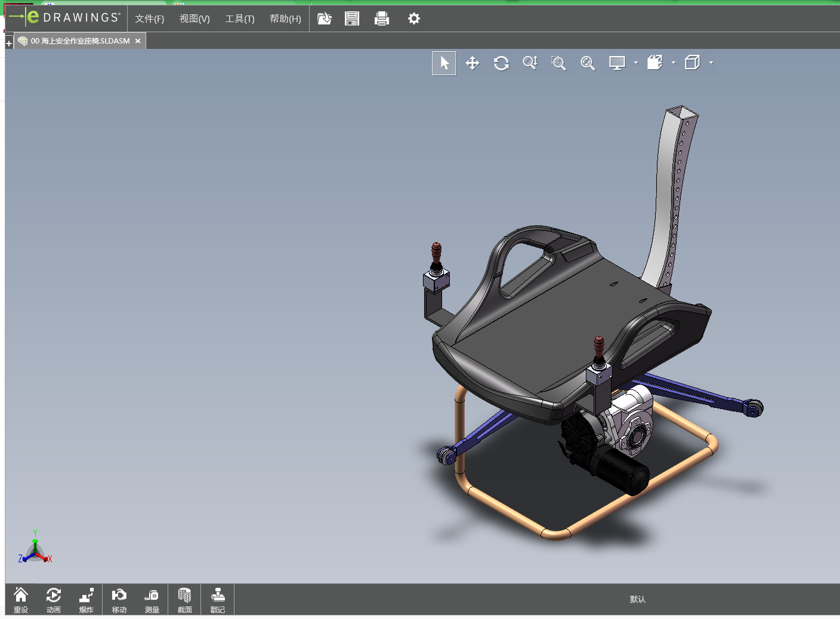Enable the 截面 (Section) tool

pyautogui.click(x=184, y=599)
